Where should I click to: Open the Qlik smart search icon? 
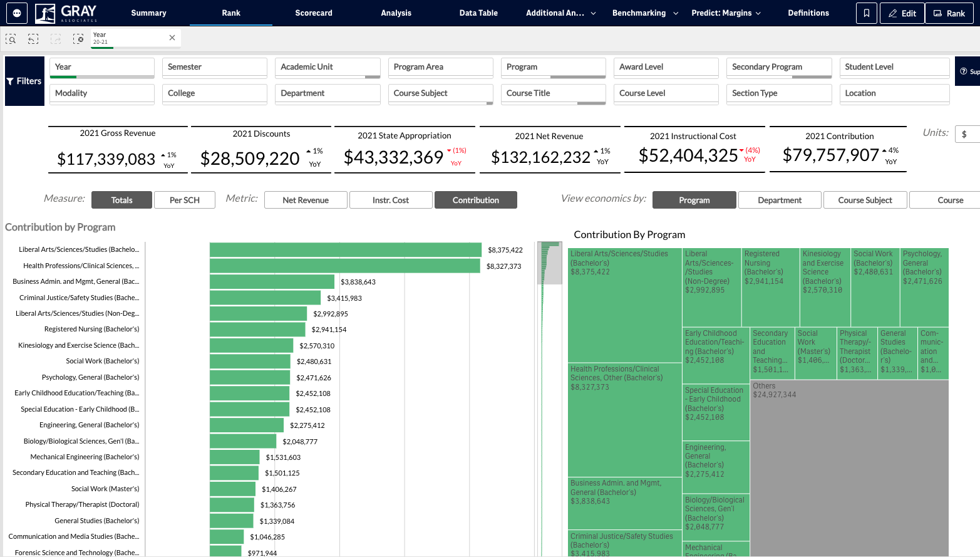click(x=11, y=39)
